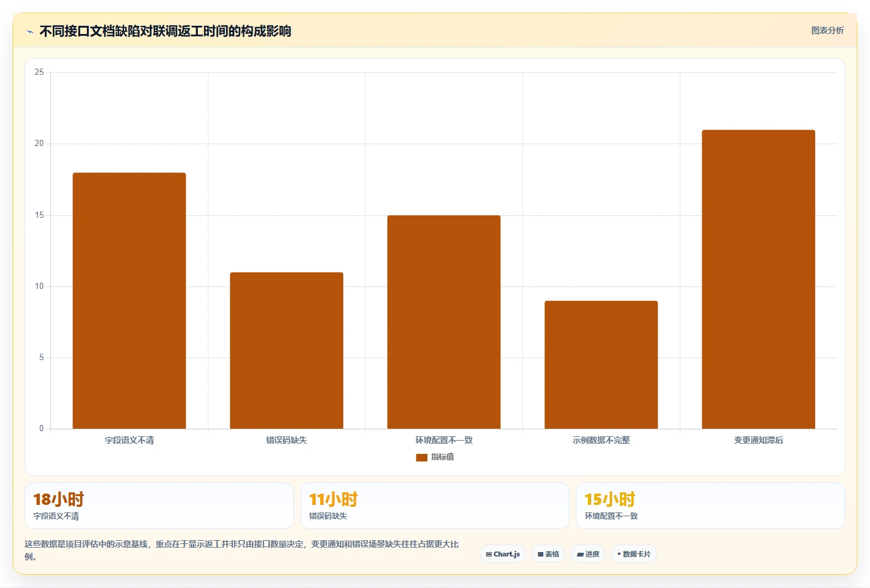Click the bar for 错误码缺失
Viewport: 870px width, 588px height.
coord(287,351)
